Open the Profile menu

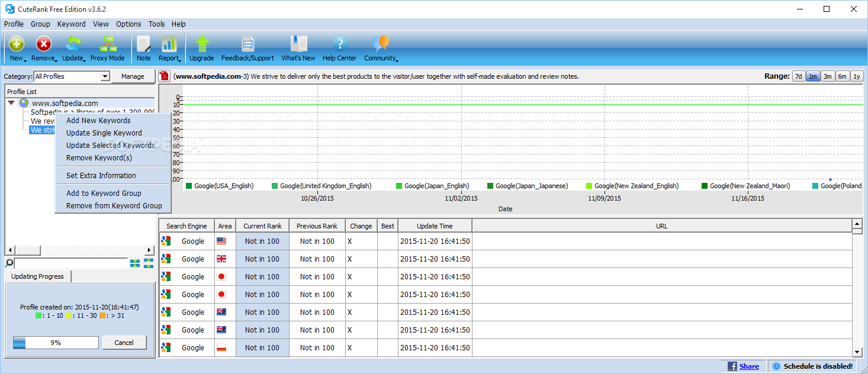pyautogui.click(x=14, y=24)
